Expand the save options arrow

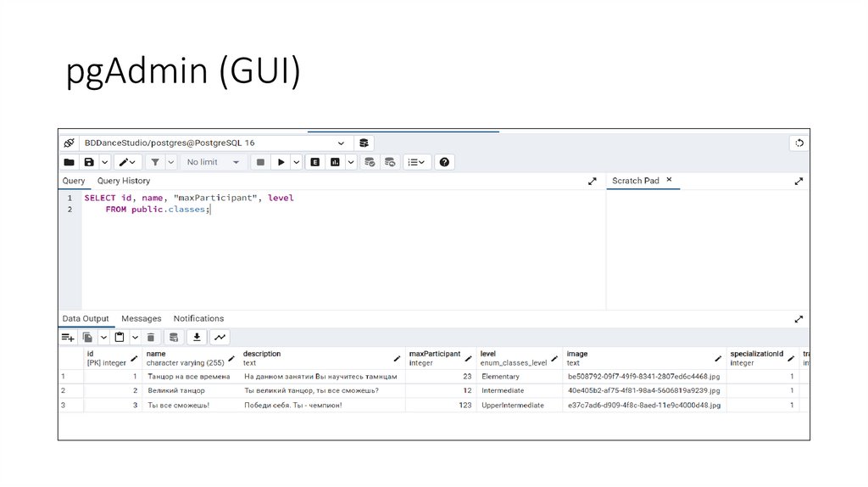(104, 162)
